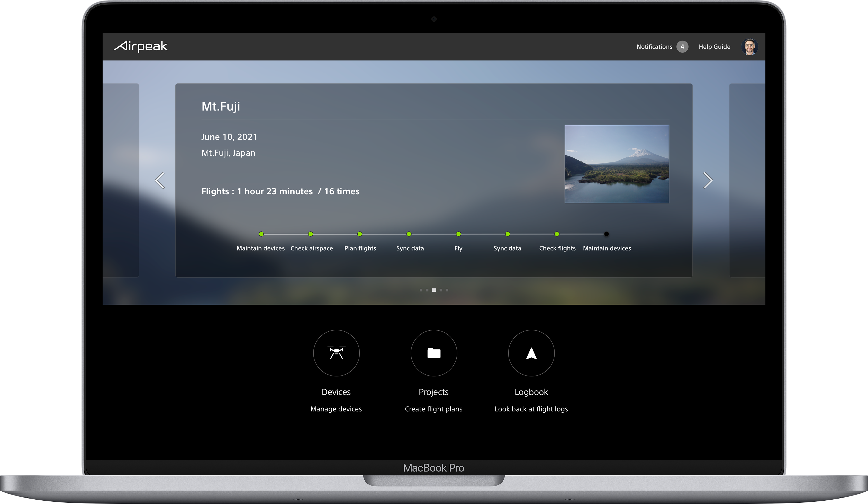Select the Plan flights step dot
The width and height of the screenshot is (868, 504).
360,234
